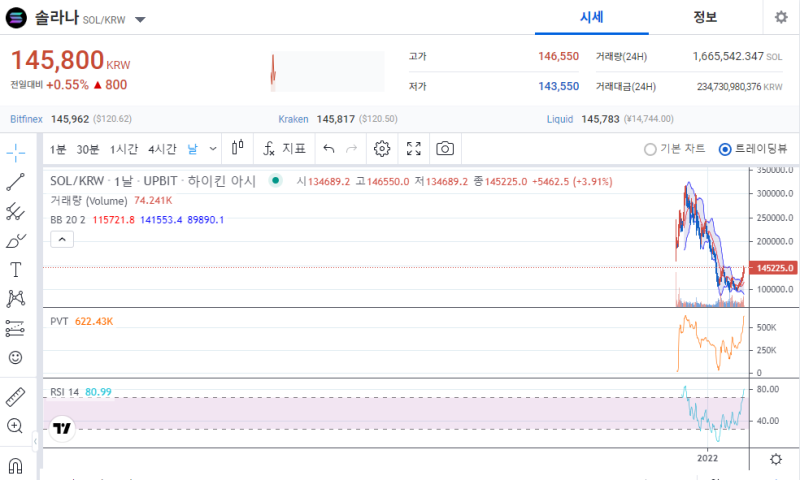800x480 pixels.
Task: Select the crosshair cursor tool
Action: 16,153
